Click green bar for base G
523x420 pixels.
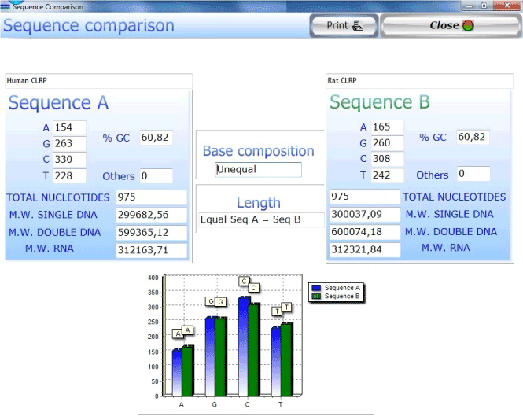click(220, 357)
